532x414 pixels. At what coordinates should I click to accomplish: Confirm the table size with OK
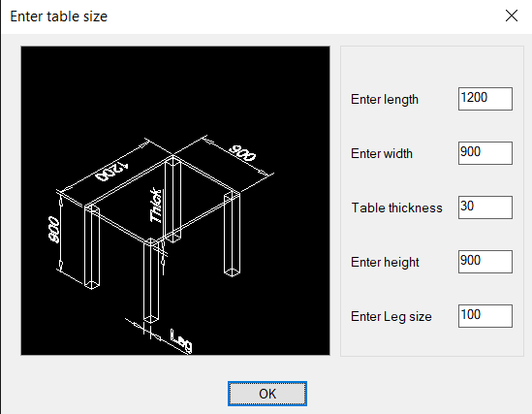pyautogui.click(x=267, y=394)
